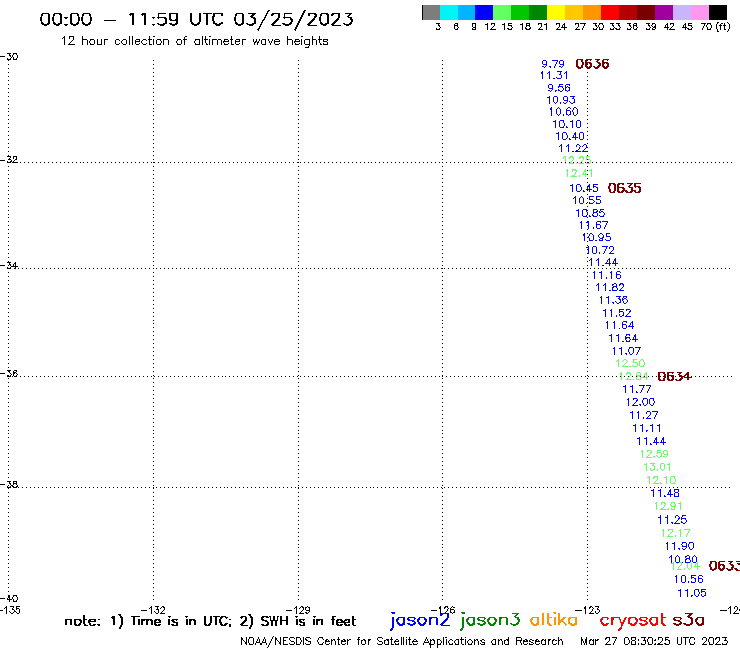Click the green 12.17 reading

point(675,533)
